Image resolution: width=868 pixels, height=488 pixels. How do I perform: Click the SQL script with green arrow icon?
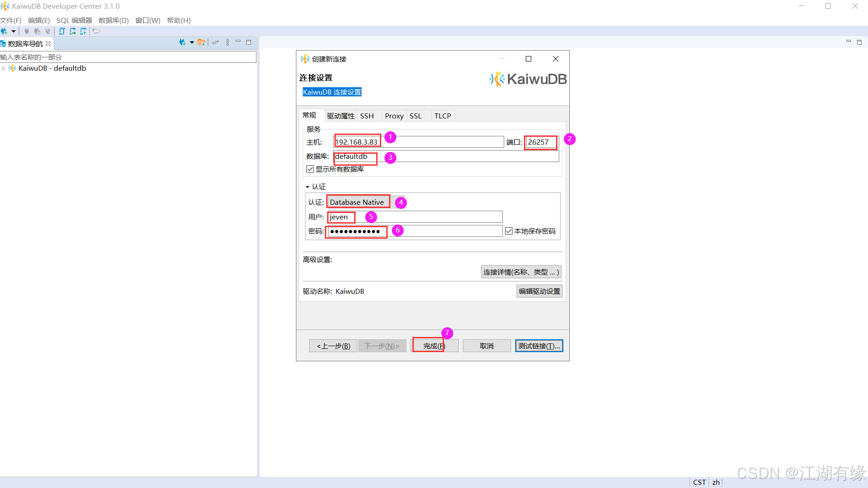pos(72,31)
